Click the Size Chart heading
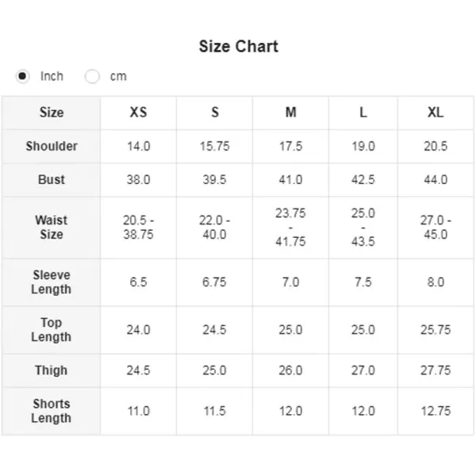Screen dimensions: 476x476 click(238, 47)
